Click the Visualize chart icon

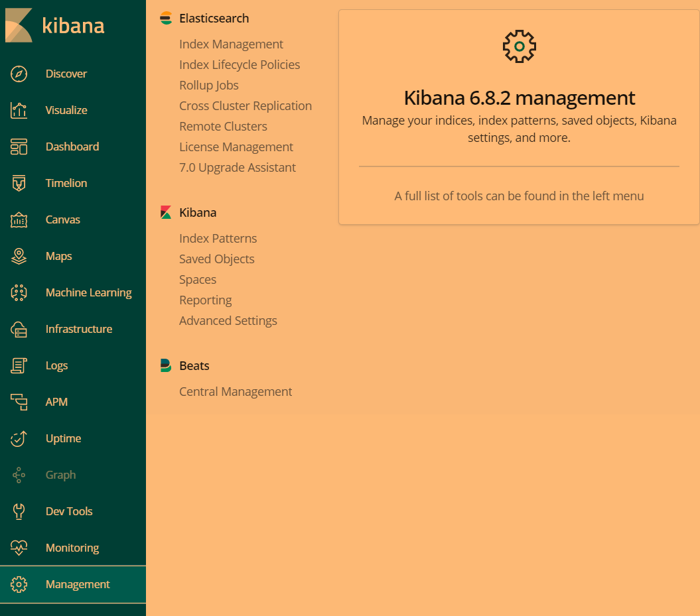point(19,110)
